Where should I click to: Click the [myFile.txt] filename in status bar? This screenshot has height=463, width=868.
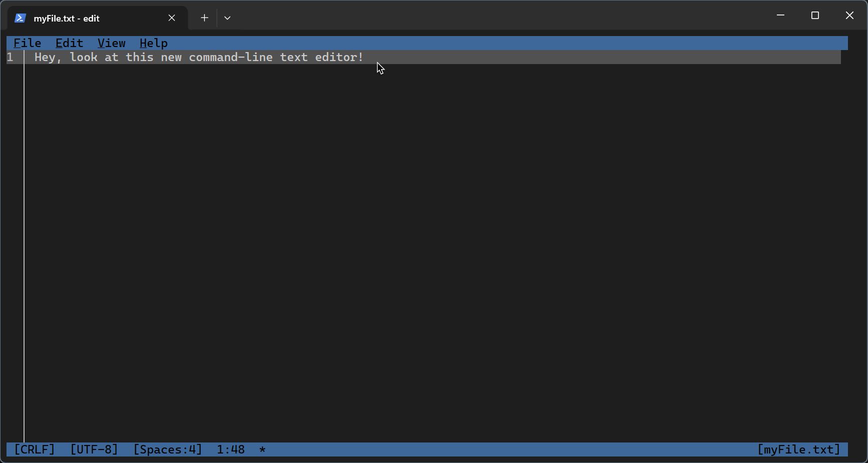tap(798, 449)
